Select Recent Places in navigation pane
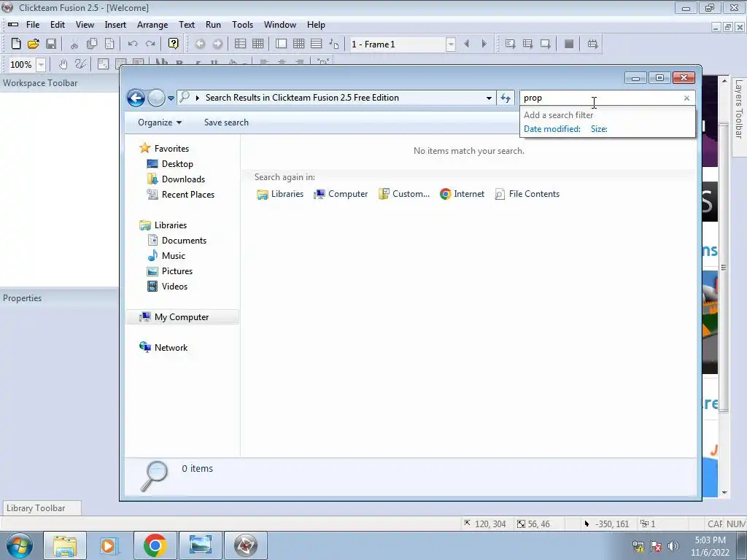 pos(181,194)
